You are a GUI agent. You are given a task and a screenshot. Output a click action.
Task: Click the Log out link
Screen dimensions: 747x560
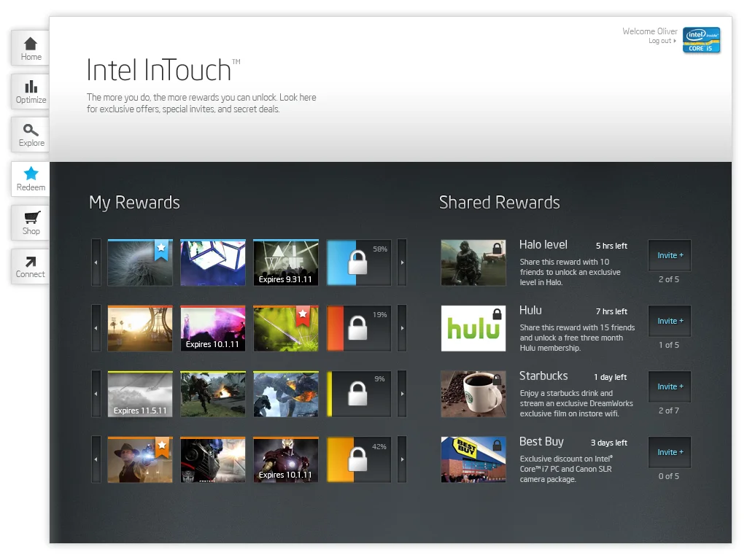coord(662,41)
